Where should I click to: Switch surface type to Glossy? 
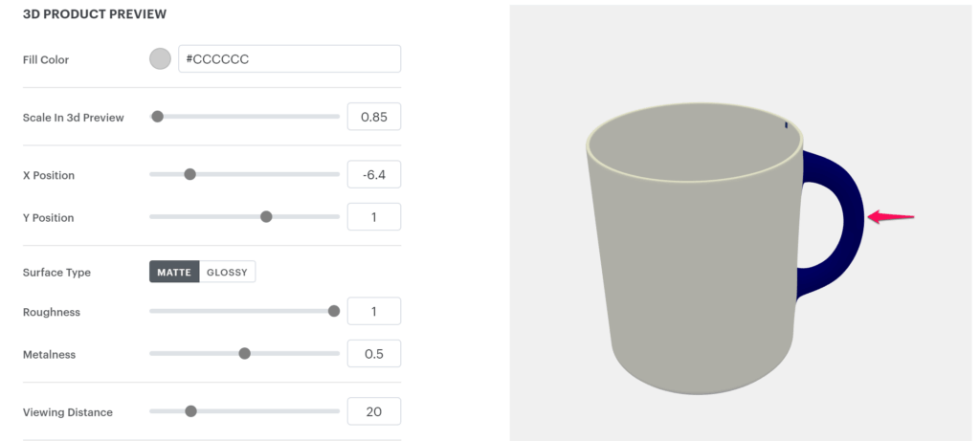click(x=228, y=273)
